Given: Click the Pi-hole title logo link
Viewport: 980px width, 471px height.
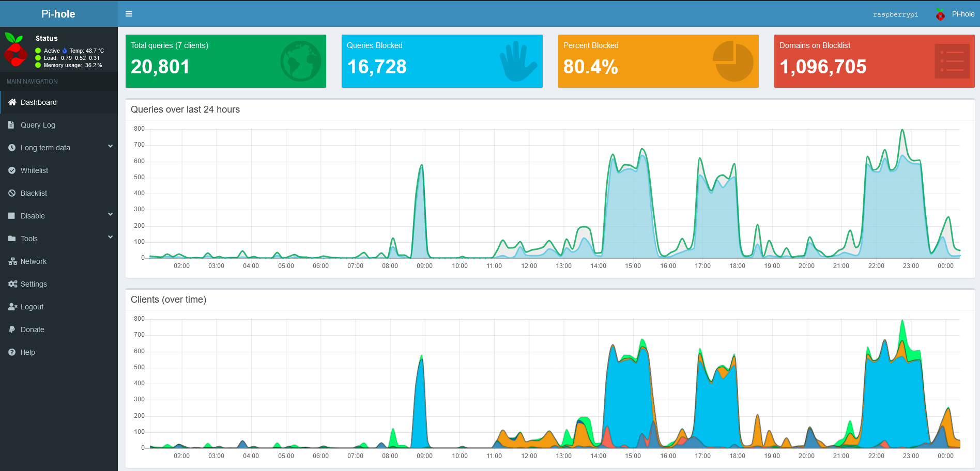Looking at the screenshot, I should click(58, 14).
